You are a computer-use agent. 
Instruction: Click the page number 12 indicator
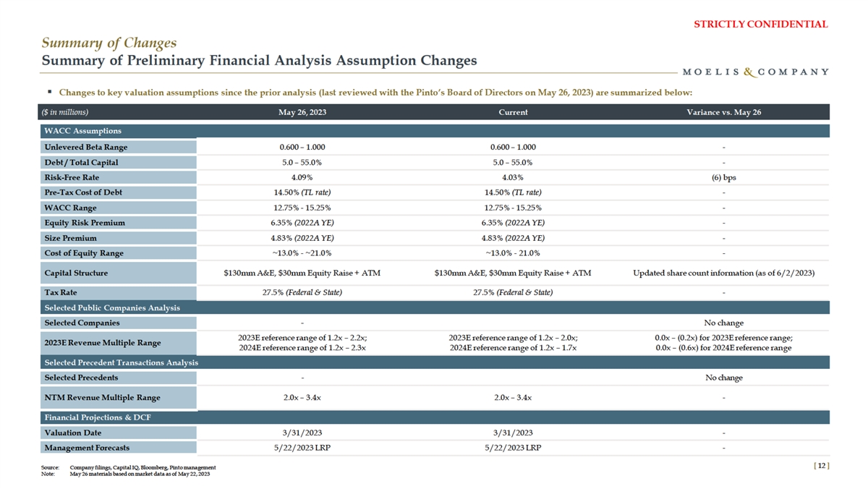tap(821, 466)
